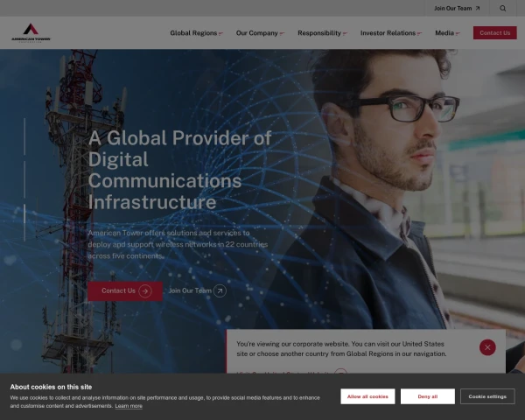This screenshot has height=420, width=525.
Task: Follow the Learn more cookie link
Action: [x=129, y=406]
